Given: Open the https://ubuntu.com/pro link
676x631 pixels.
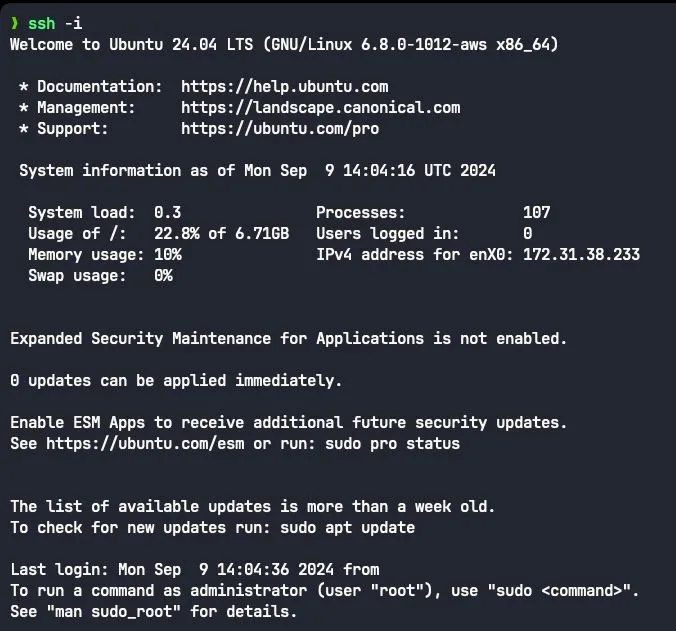Looking at the screenshot, I should 280,129.
